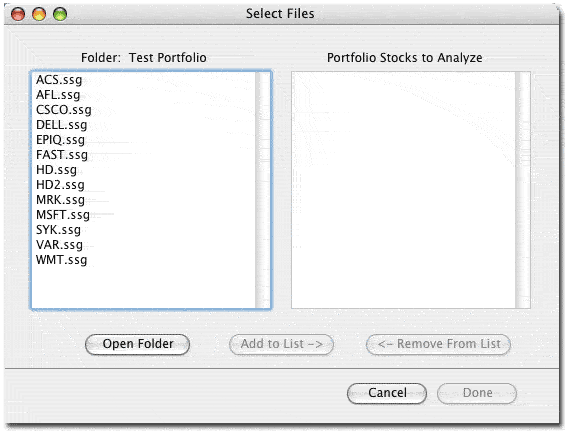
Task: Pick the DELL.ssg file
Action: [x=62, y=125]
